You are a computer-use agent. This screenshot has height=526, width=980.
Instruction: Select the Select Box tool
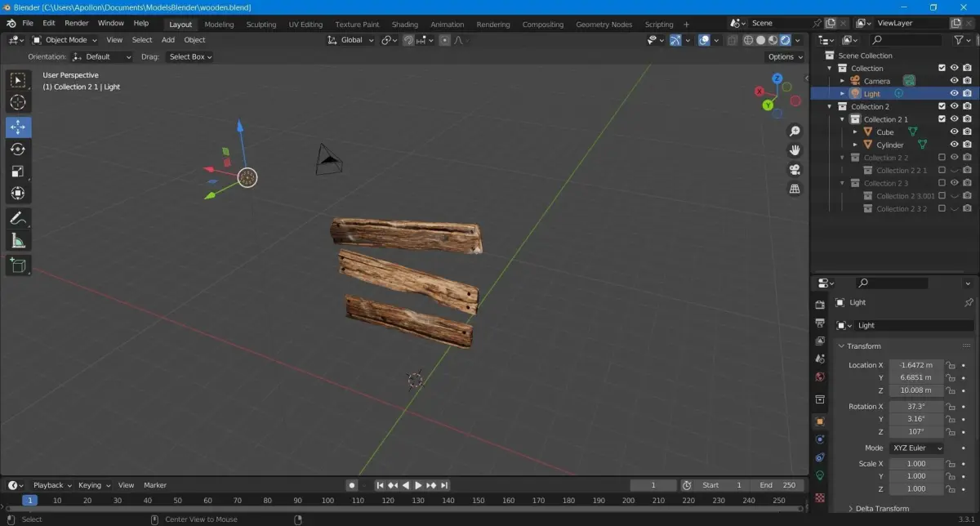18,80
